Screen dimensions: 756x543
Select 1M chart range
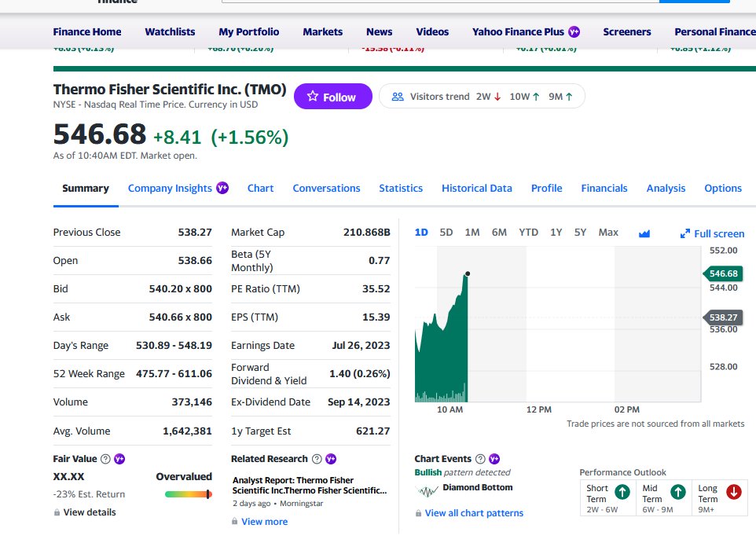[x=472, y=233]
